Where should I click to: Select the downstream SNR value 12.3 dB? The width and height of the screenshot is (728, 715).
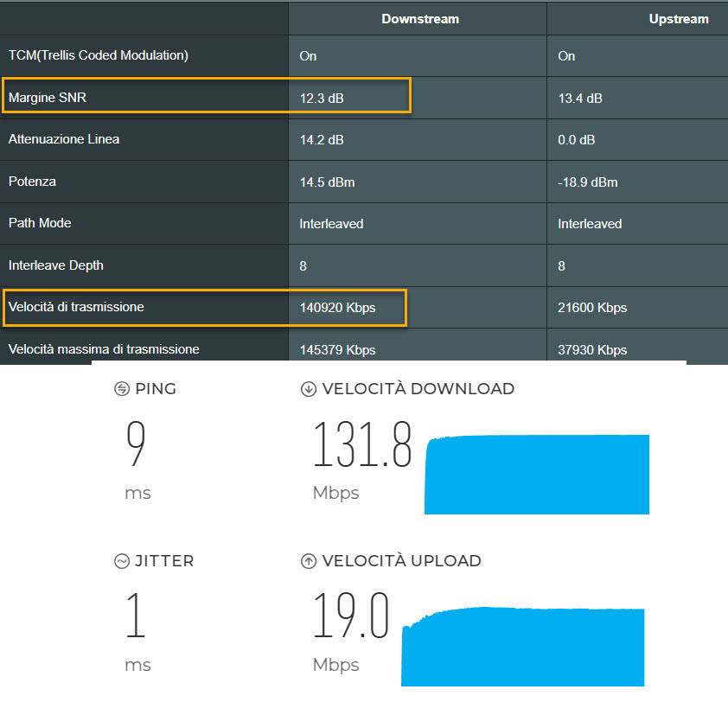pos(322,99)
